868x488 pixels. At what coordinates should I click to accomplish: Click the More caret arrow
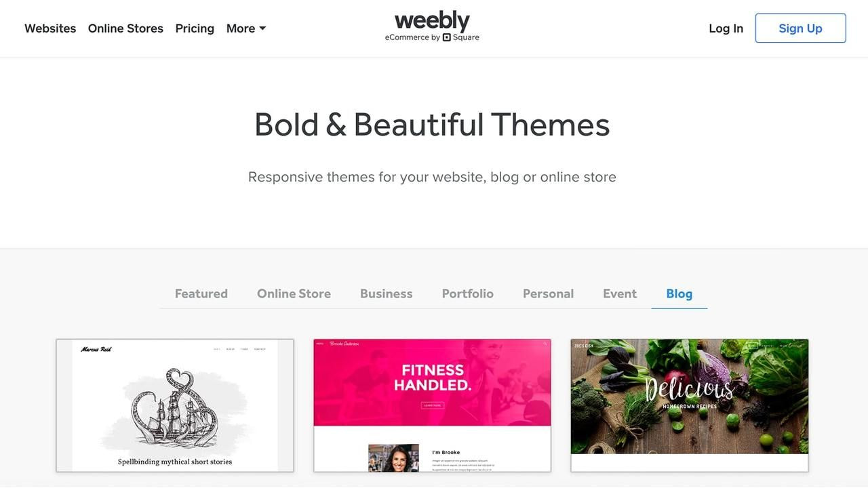point(262,28)
